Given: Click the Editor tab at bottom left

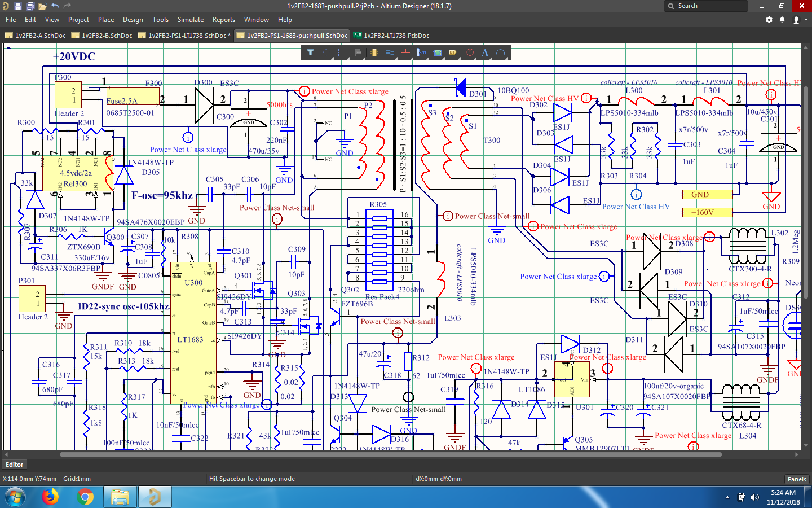Looking at the screenshot, I should [x=15, y=465].
